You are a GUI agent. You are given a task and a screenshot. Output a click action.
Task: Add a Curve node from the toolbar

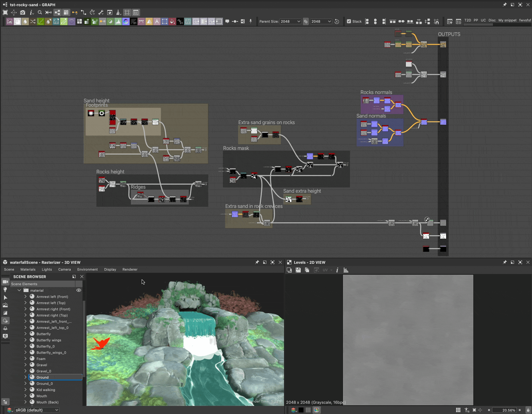[x=41, y=21]
